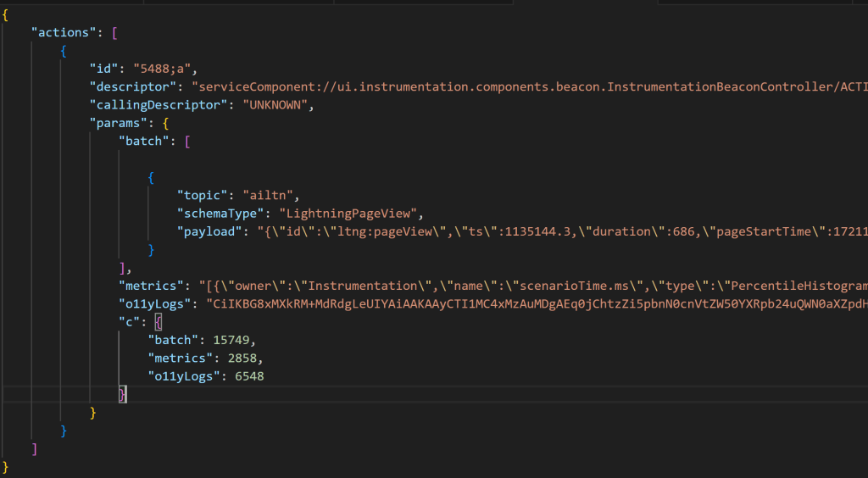Click the "metrics" key with the Instrumentation string
The image size is (868, 478).
(x=151, y=286)
